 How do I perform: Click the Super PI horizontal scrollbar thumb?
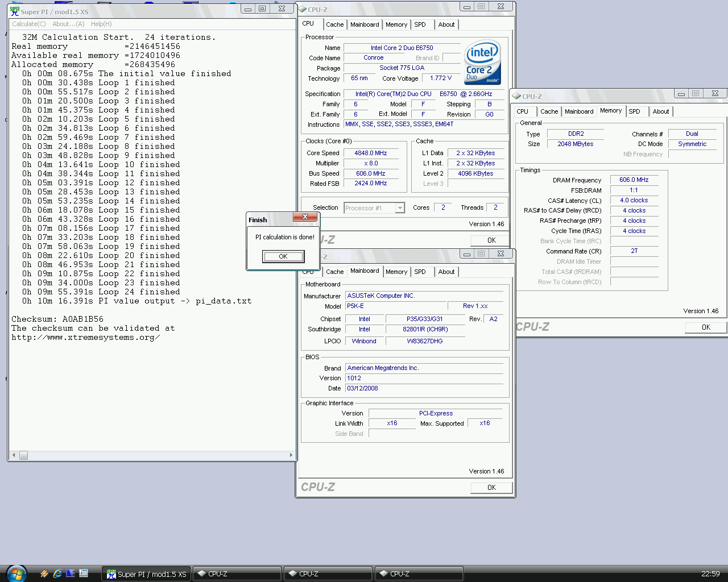[x=23, y=455]
